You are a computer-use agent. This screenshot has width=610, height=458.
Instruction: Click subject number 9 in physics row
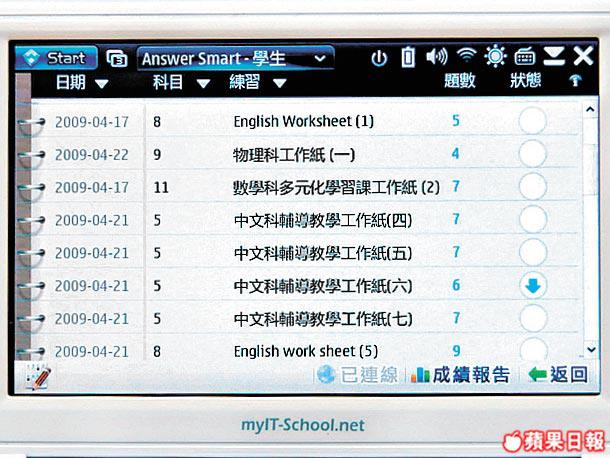tap(157, 155)
